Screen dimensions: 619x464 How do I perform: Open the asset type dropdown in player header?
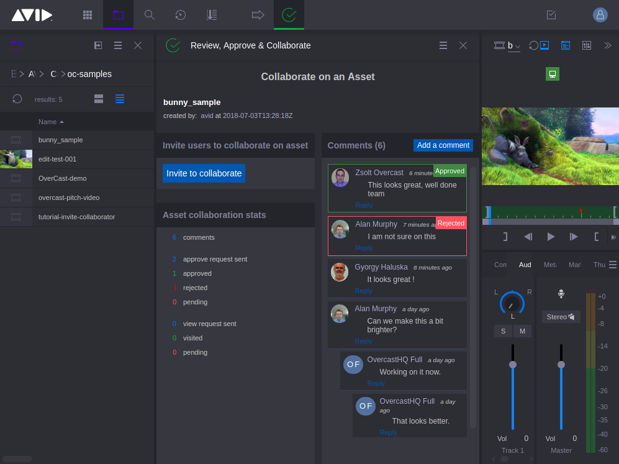click(514, 46)
